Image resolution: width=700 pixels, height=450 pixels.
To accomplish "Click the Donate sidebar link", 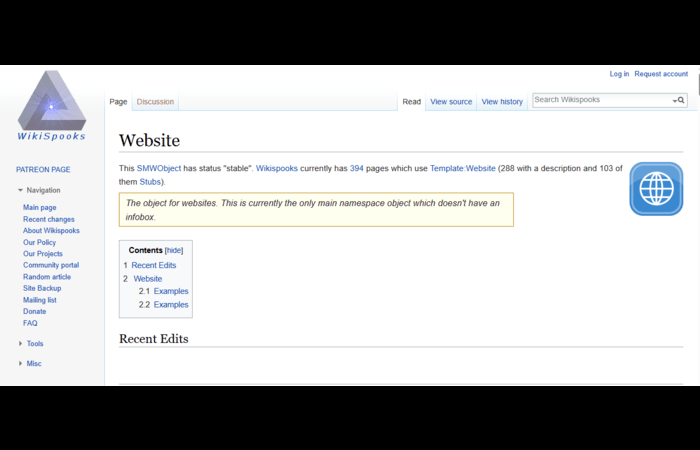I will (x=34, y=312).
